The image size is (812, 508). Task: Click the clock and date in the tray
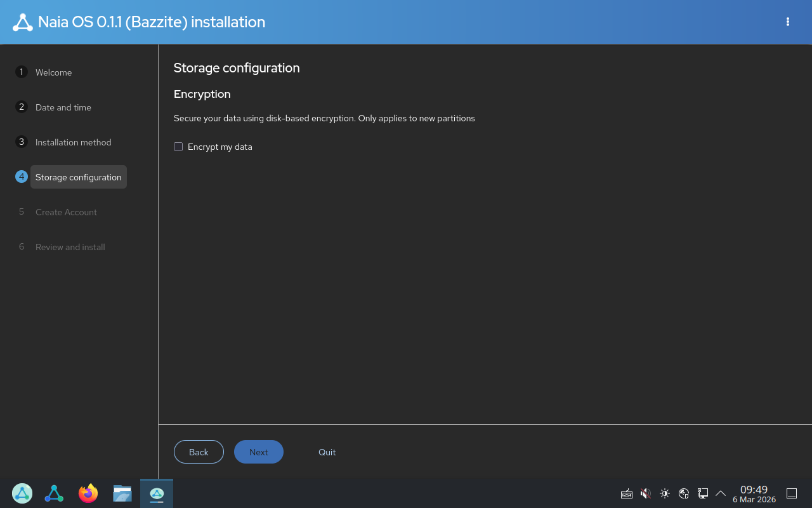(x=754, y=493)
